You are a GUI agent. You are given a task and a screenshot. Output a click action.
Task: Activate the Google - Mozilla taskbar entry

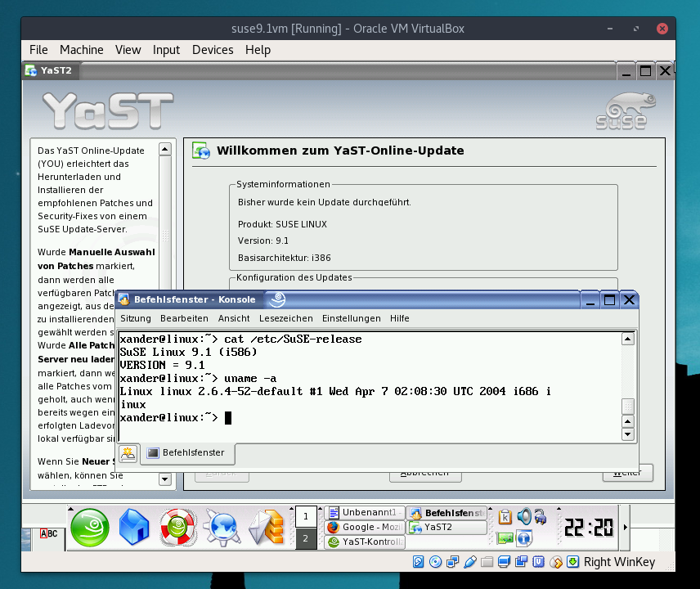click(365, 528)
